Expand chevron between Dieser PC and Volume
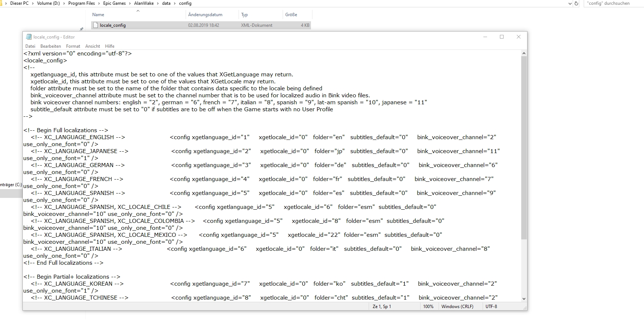The height and width of the screenshot is (322, 644). click(33, 3)
